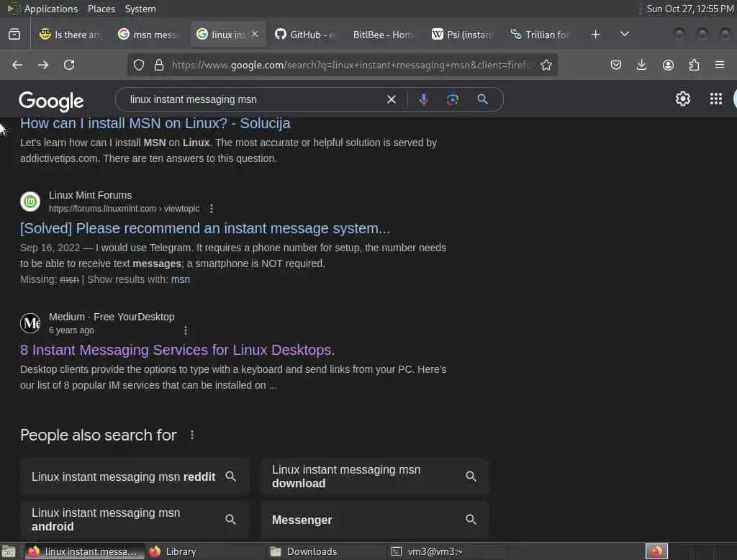Open 'How can I install MSN on Linux' link
The height and width of the screenshot is (560, 737).
[155, 123]
